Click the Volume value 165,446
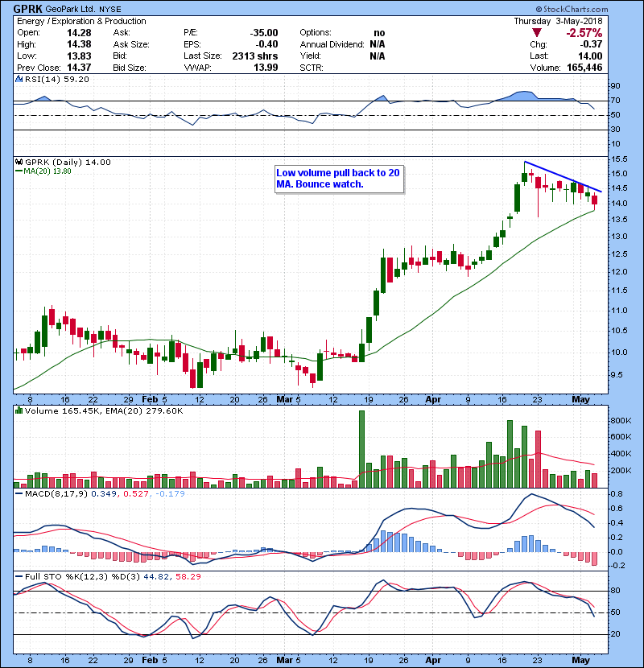The height and width of the screenshot is (668, 644). [x=584, y=68]
